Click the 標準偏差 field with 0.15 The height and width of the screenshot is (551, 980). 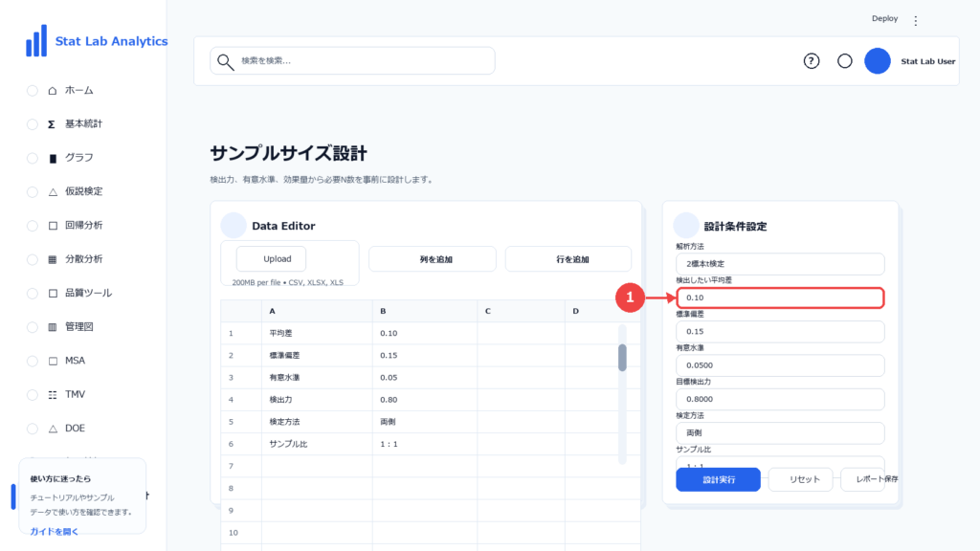[x=780, y=331]
